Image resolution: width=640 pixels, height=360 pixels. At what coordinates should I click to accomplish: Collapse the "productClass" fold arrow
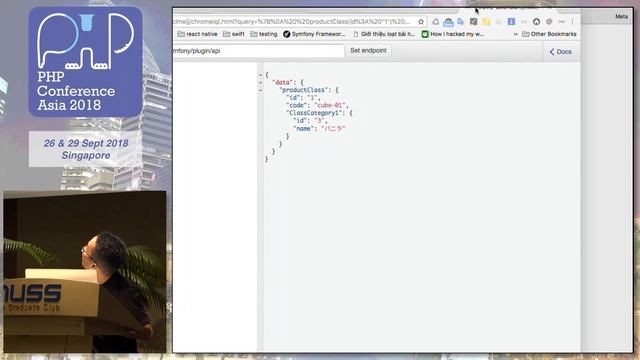click(260, 90)
